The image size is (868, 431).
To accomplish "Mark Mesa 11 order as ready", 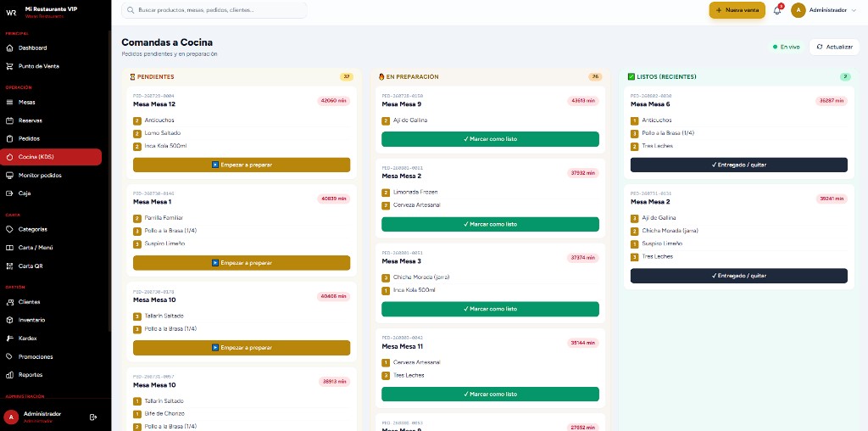I will click(490, 394).
